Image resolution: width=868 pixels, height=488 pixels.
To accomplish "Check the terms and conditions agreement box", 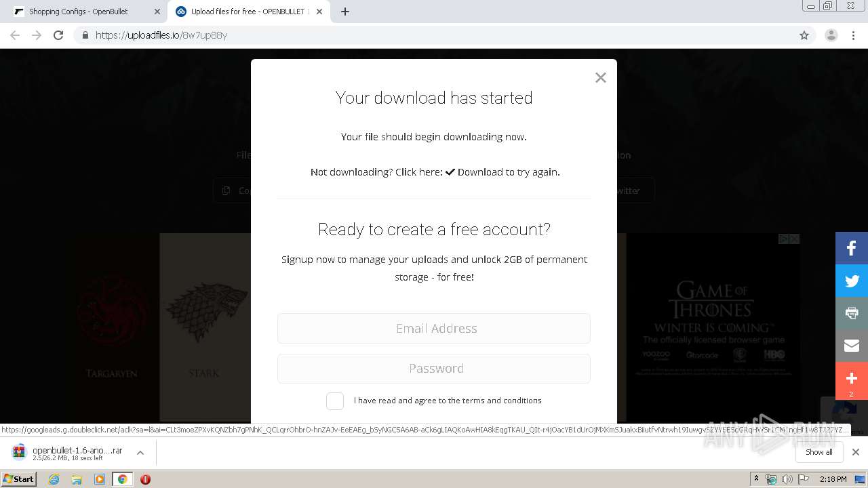I will click(x=335, y=401).
